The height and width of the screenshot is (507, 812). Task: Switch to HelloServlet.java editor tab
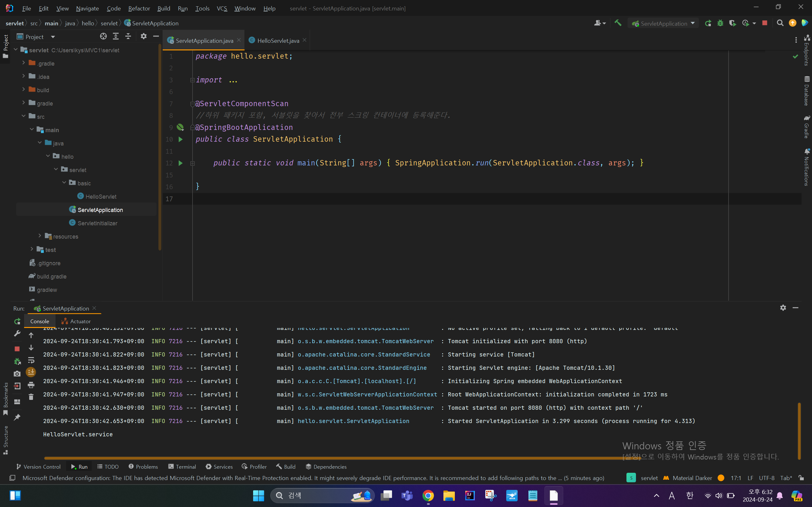pos(278,41)
